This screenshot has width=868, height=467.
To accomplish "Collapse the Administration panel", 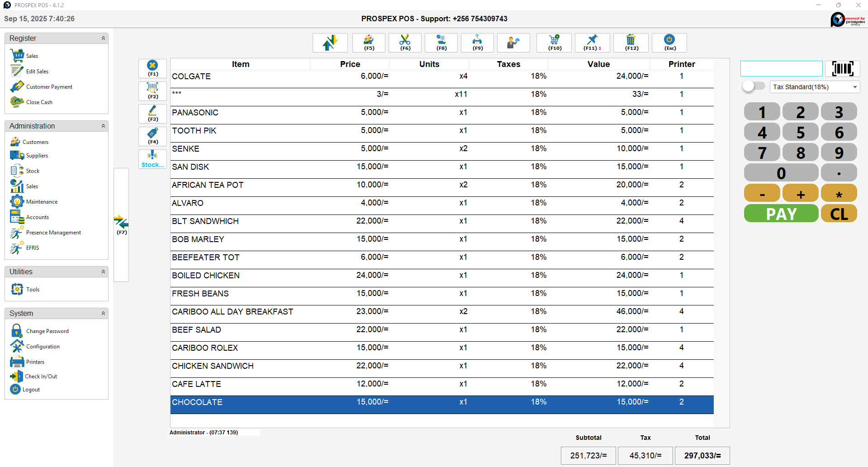I will [104, 126].
